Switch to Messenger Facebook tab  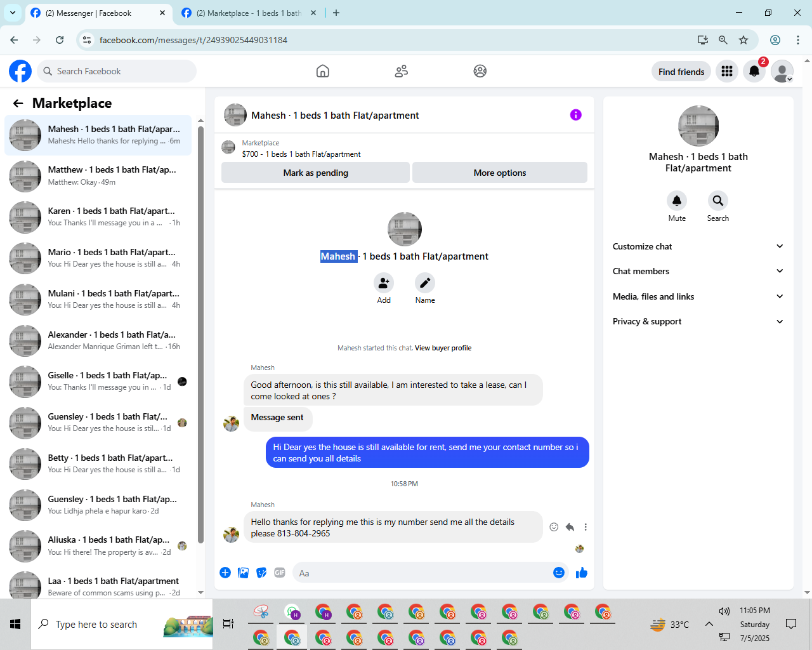coord(98,13)
